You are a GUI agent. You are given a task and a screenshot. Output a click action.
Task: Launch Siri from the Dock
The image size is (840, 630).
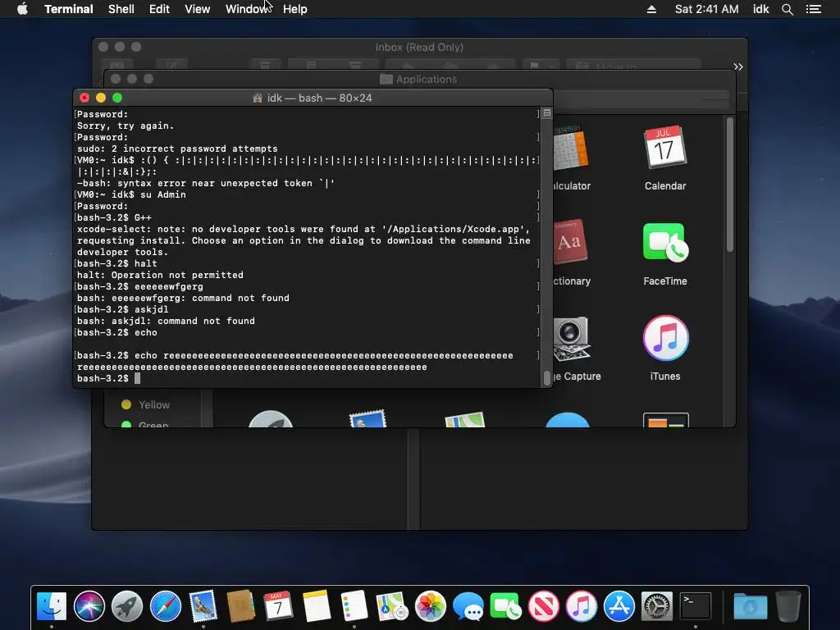pyautogui.click(x=89, y=606)
